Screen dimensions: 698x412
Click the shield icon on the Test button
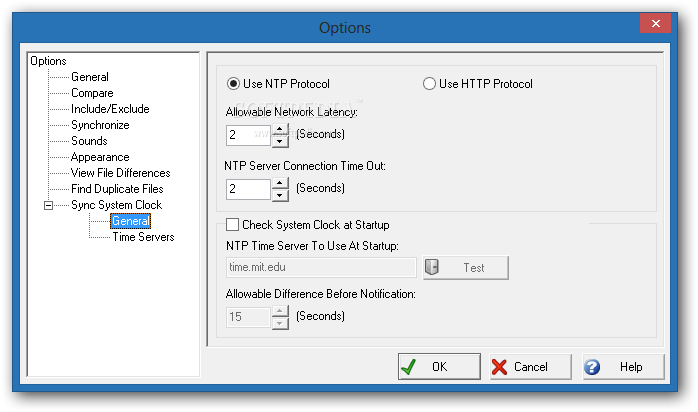point(432,267)
